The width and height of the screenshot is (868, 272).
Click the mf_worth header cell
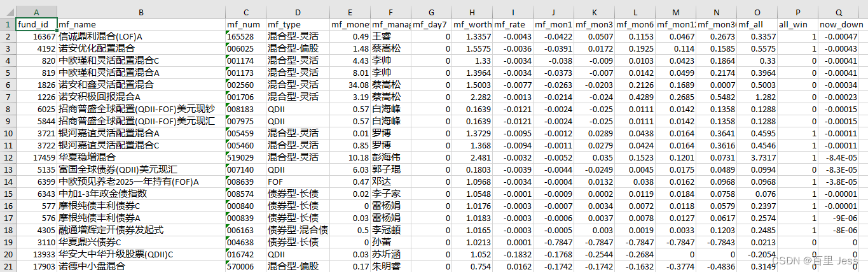(x=472, y=24)
